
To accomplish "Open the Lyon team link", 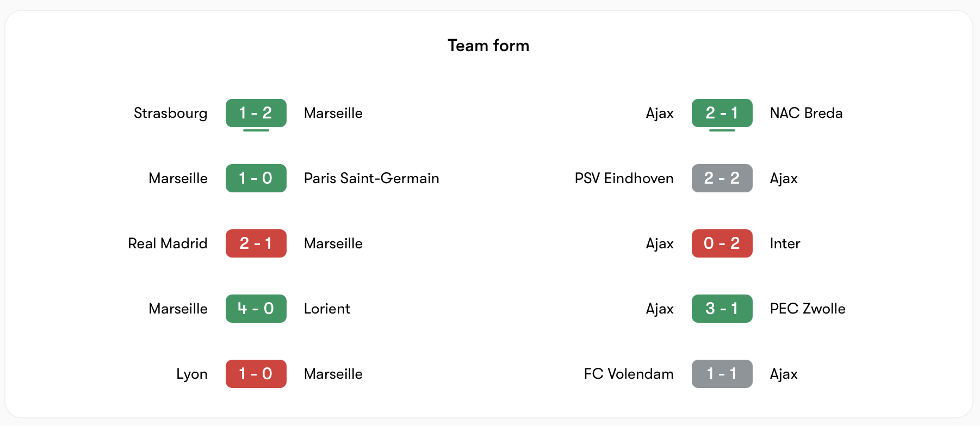I will point(191,374).
